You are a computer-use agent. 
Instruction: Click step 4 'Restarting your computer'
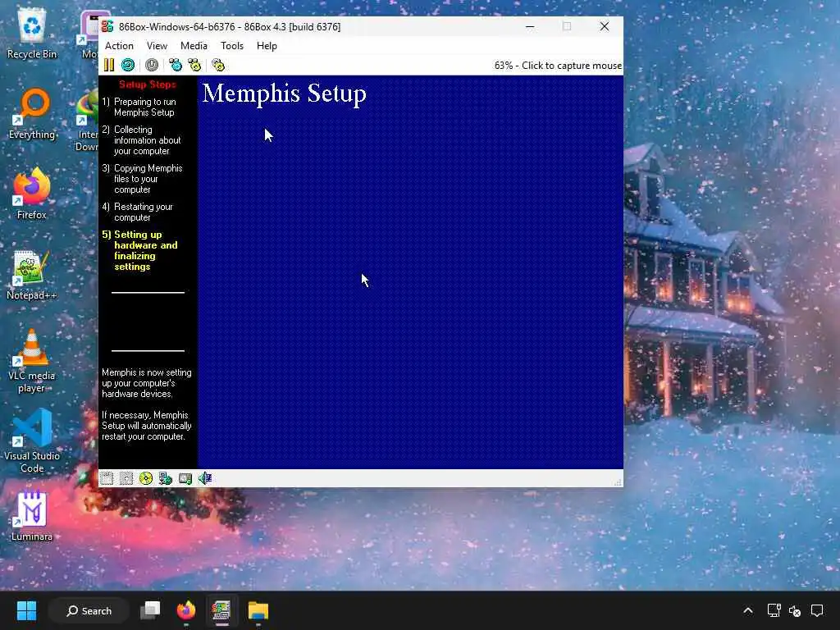click(138, 212)
